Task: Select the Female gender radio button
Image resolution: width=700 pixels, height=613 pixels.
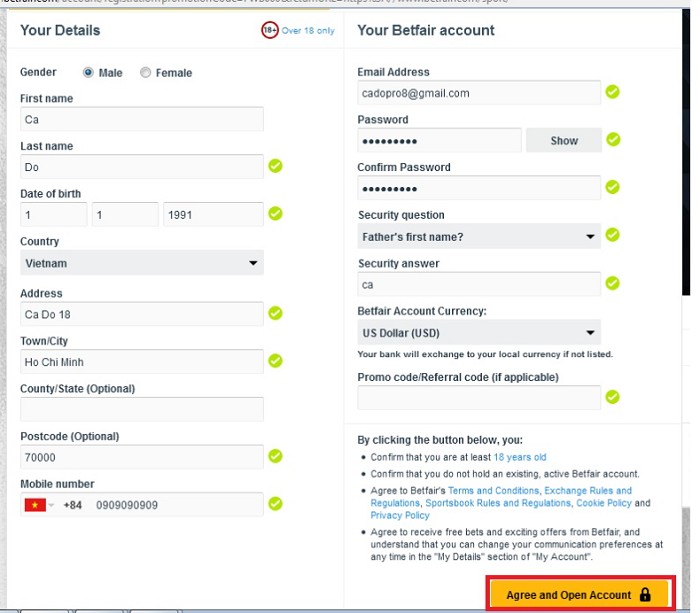Action: [x=146, y=73]
